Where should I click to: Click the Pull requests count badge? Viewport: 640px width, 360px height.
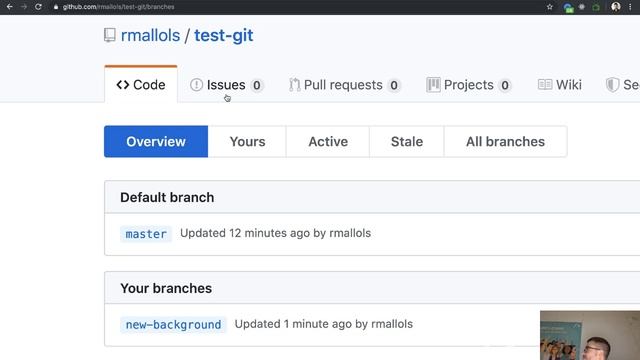(394, 85)
